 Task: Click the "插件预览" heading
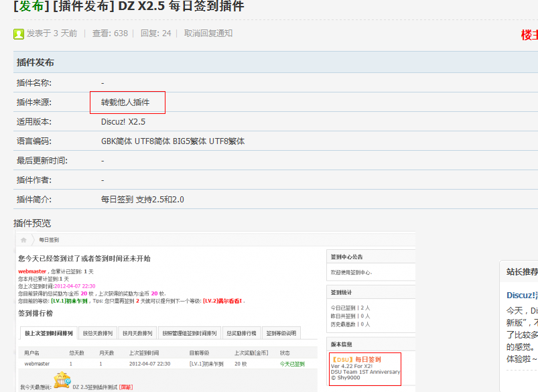(x=32, y=223)
